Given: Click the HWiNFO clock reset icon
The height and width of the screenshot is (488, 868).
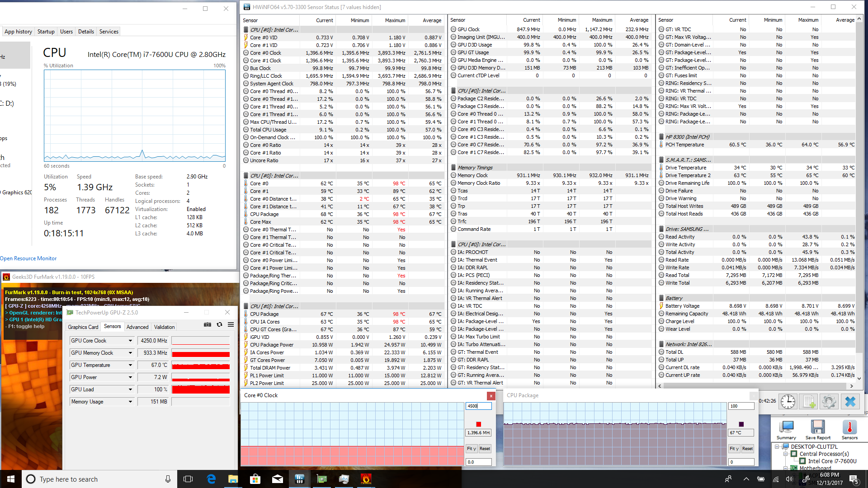Looking at the screenshot, I should click(788, 401).
